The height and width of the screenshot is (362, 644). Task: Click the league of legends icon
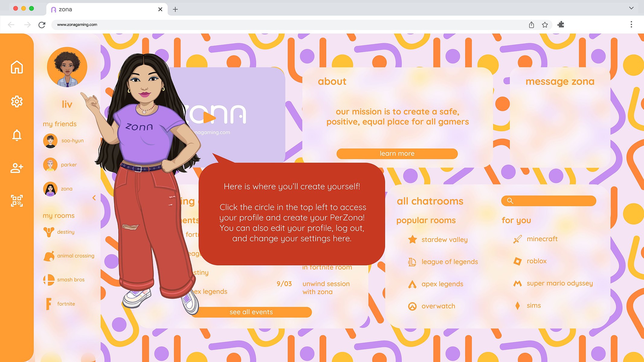click(412, 262)
